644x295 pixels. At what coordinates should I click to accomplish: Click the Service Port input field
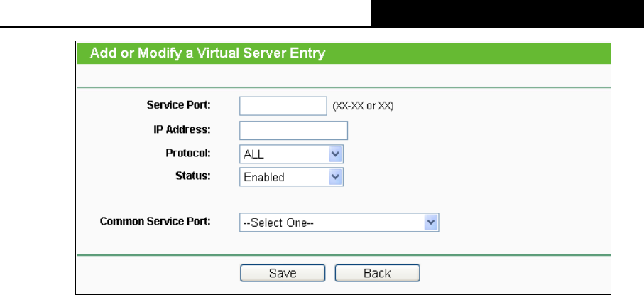pos(283,106)
